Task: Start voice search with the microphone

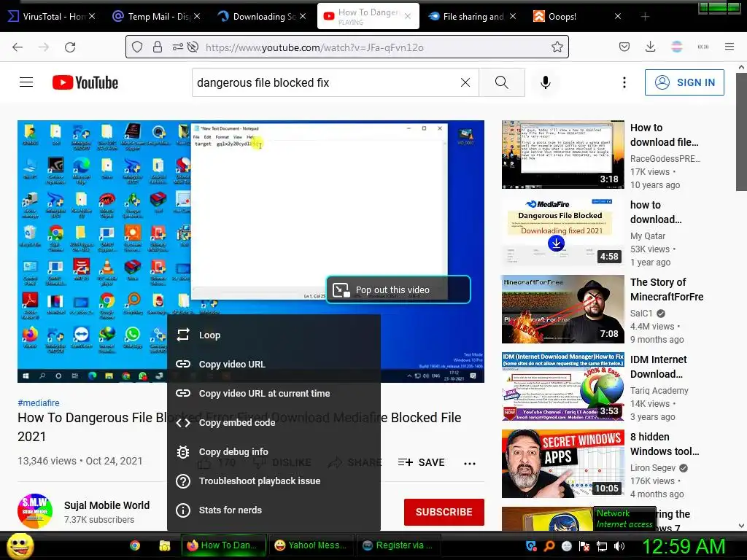Action: click(546, 82)
